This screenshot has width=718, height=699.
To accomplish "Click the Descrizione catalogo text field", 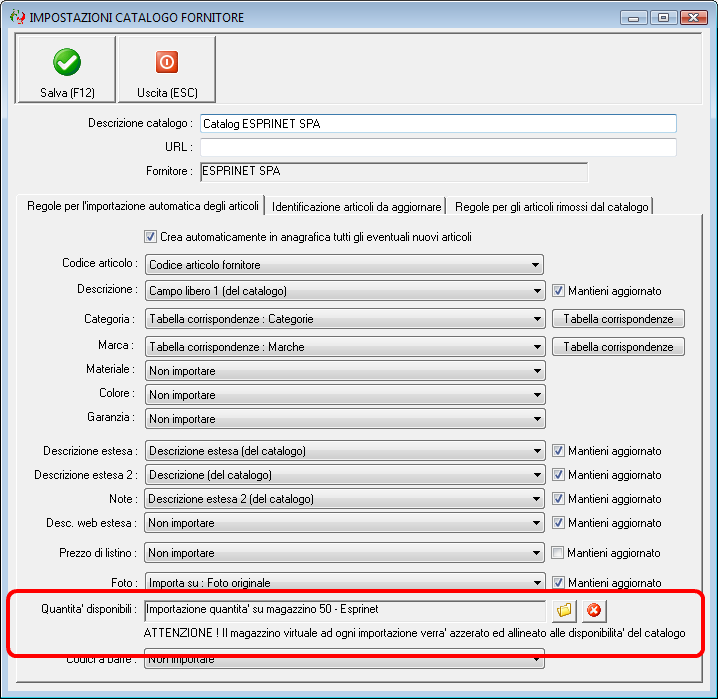I will tap(438, 124).
